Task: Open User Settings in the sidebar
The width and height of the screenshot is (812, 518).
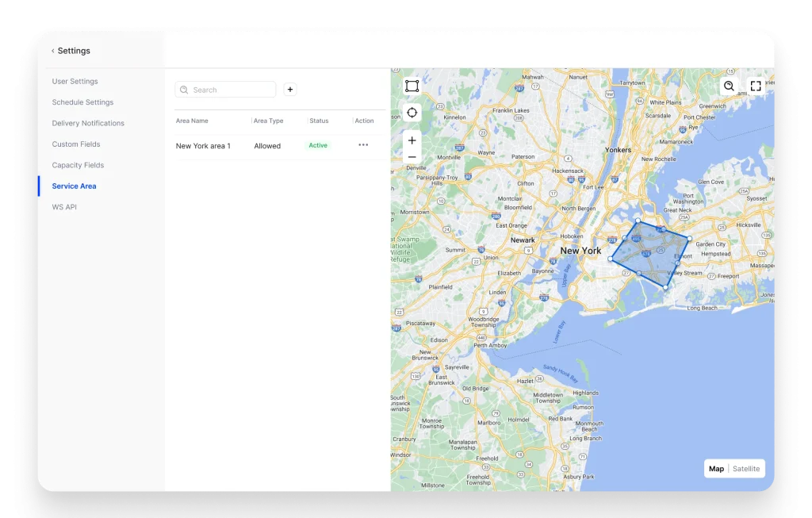Action: point(75,81)
